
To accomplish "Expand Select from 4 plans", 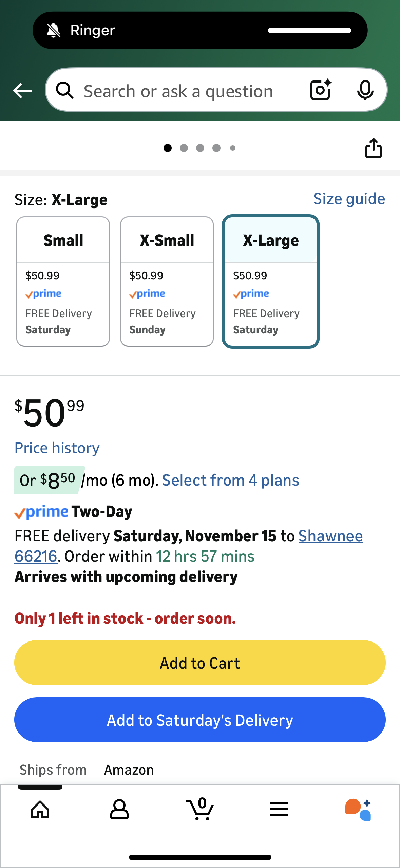I will click(230, 480).
